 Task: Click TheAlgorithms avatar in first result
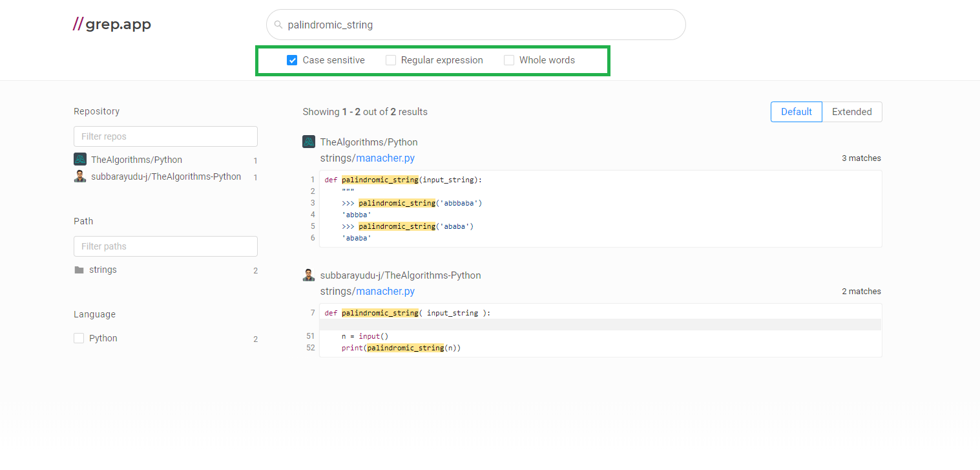pos(309,142)
